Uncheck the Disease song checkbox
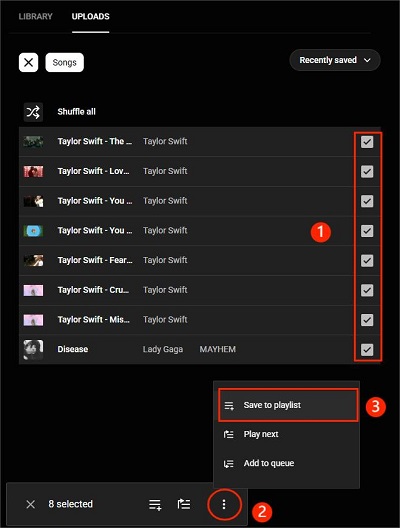 point(367,349)
